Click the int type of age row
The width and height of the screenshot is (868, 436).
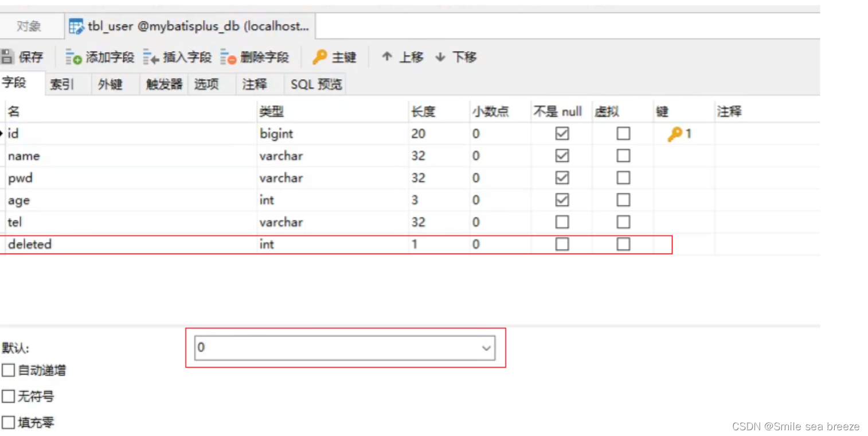tap(333, 200)
